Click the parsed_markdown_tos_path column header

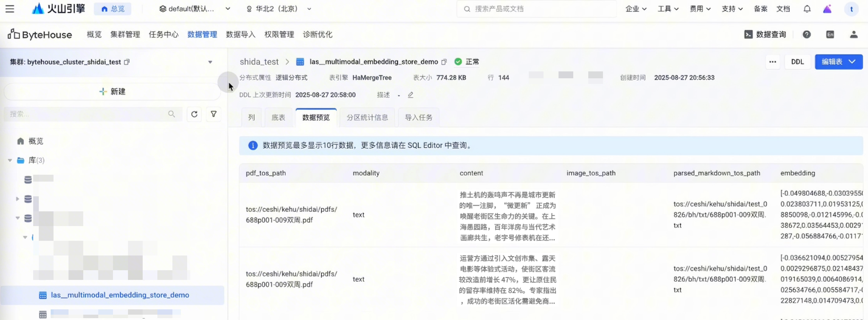[x=717, y=173]
